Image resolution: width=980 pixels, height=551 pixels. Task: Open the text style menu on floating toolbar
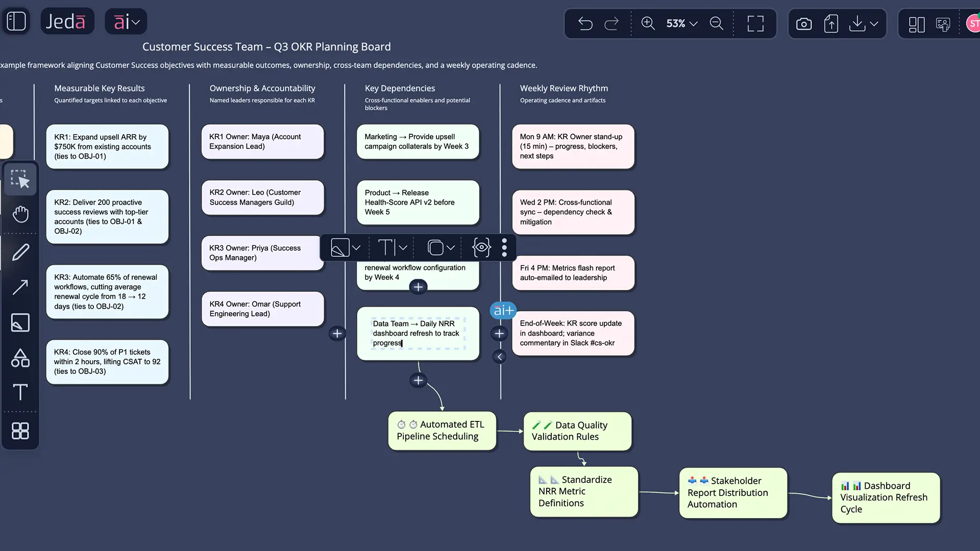pos(391,247)
